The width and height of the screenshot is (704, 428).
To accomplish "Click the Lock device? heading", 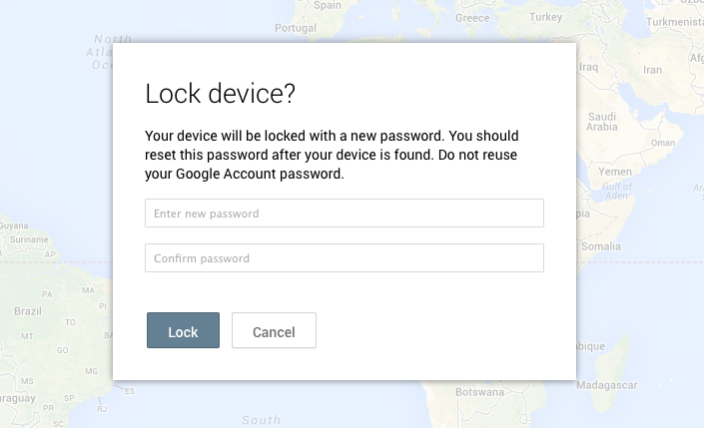I will coord(220,94).
